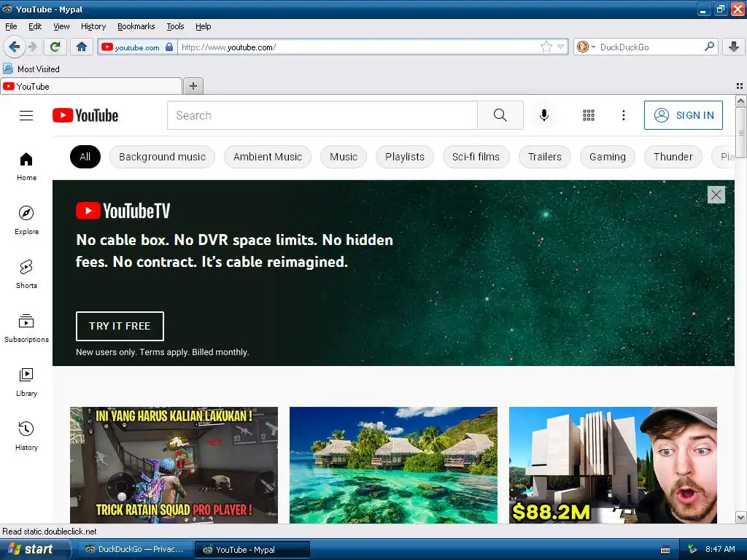The width and height of the screenshot is (747, 560).
Task: Open Explore in the sidebar
Action: click(x=26, y=220)
